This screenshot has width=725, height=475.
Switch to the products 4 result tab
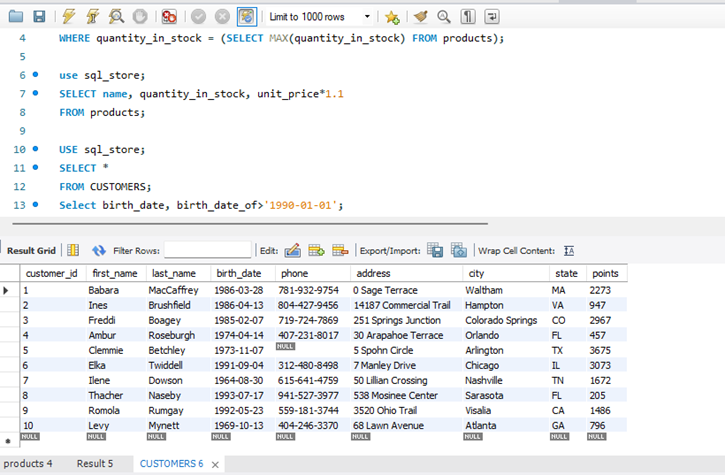point(28,463)
